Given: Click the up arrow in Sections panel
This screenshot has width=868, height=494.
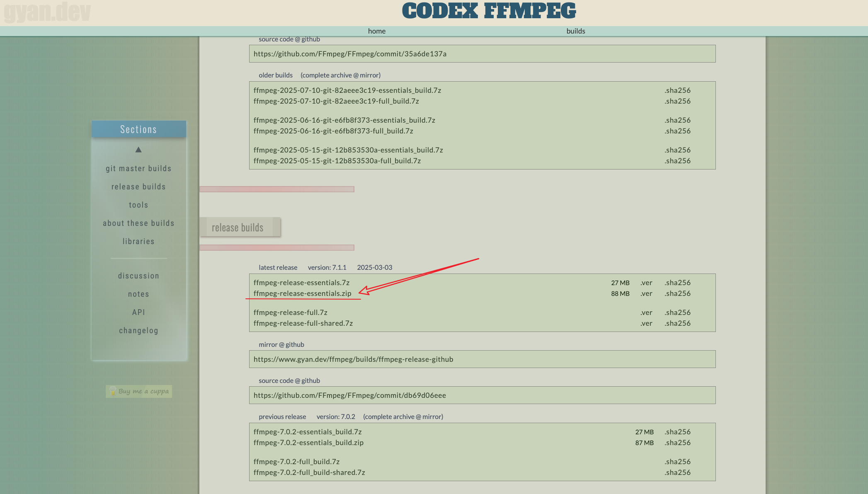Looking at the screenshot, I should pyautogui.click(x=138, y=150).
